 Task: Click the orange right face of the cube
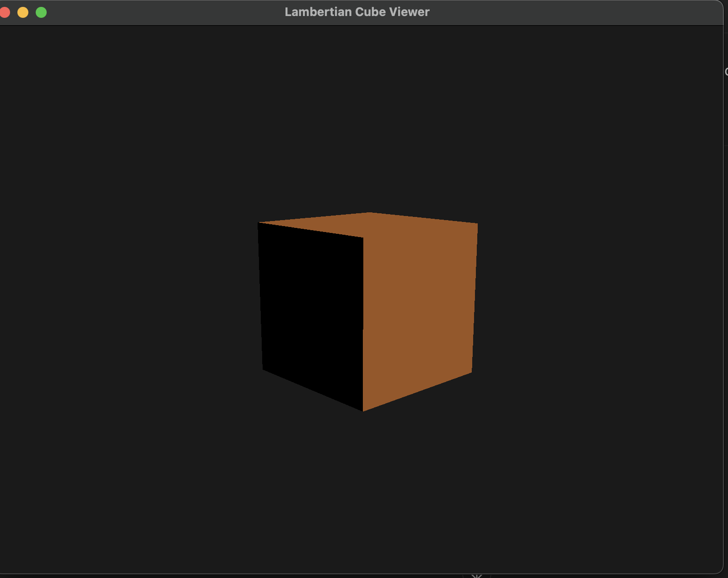[419, 311]
